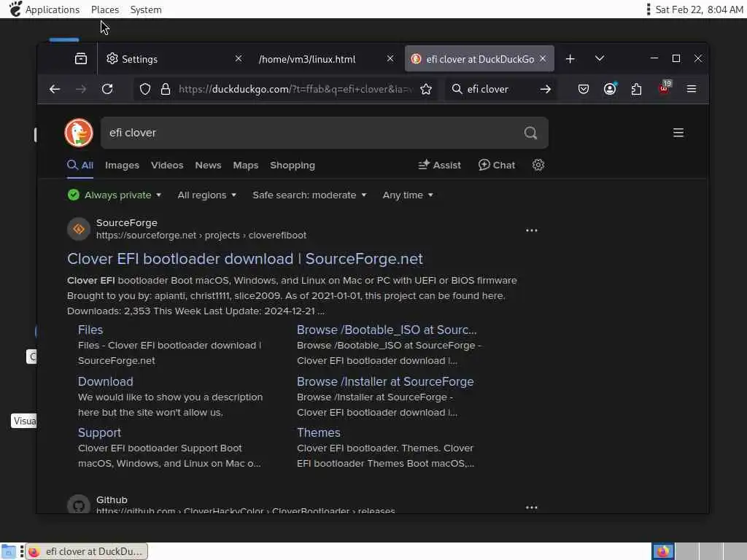The width and height of the screenshot is (747, 560).
Task: Open the Themes sublink
Action: tap(319, 432)
